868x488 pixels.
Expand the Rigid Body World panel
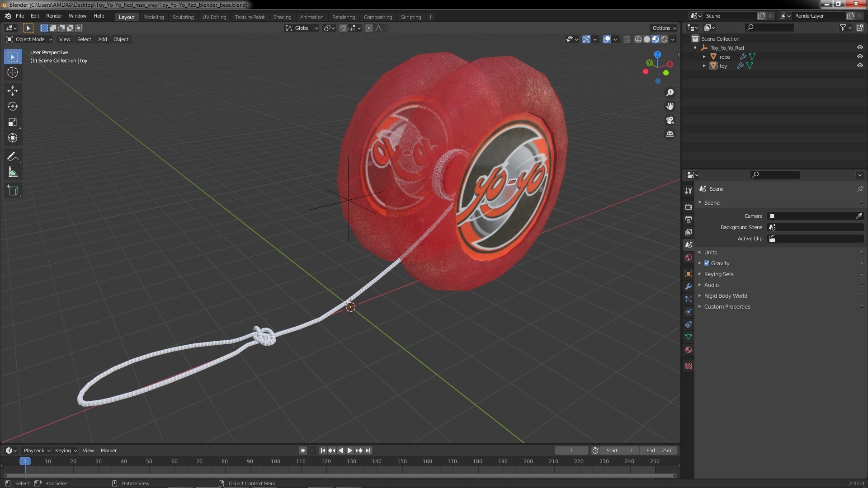pos(725,296)
